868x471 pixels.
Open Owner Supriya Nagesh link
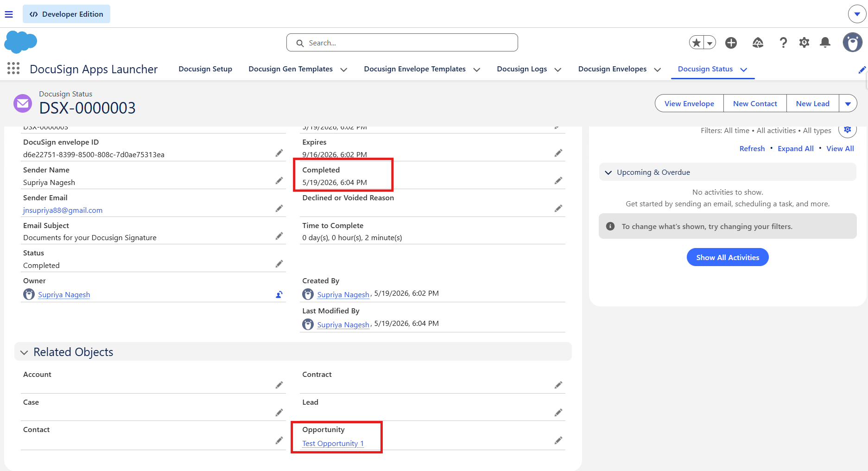[64, 294]
